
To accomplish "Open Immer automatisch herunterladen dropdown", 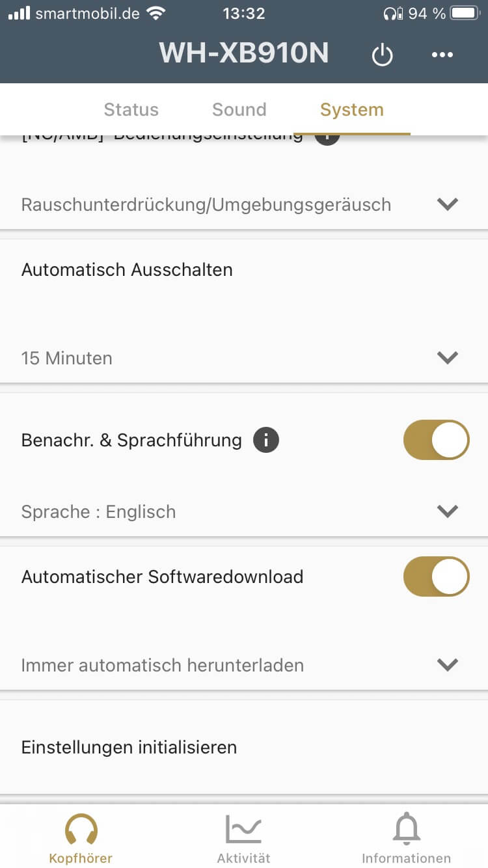I will [448, 665].
